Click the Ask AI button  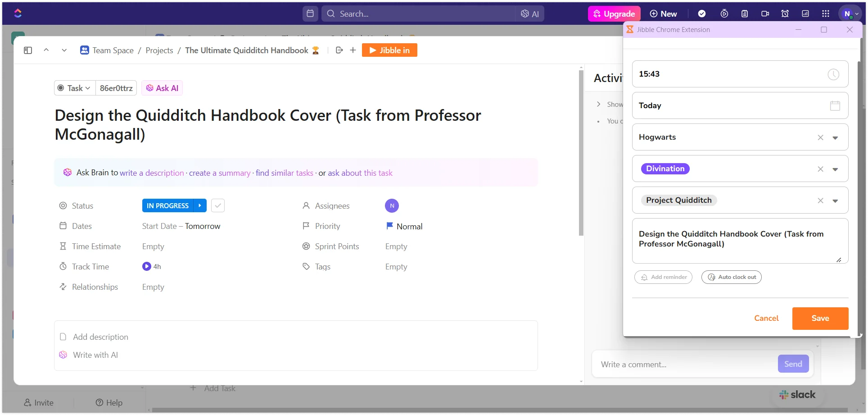pyautogui.click(x=162, y=88)
